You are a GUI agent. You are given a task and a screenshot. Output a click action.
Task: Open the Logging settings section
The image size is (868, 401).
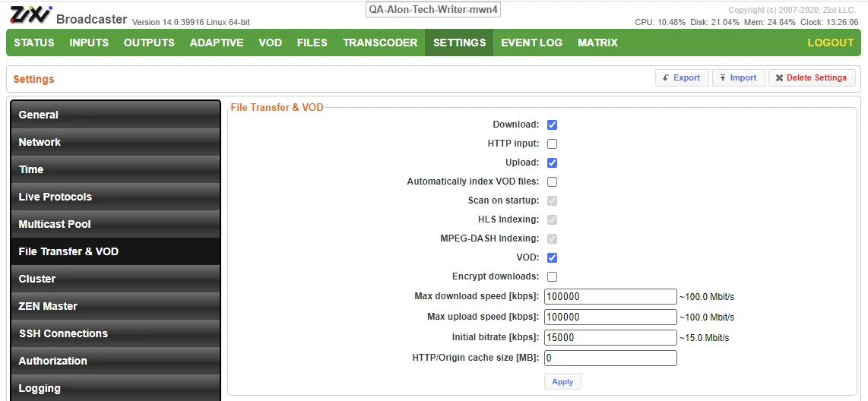pos(115,388)
